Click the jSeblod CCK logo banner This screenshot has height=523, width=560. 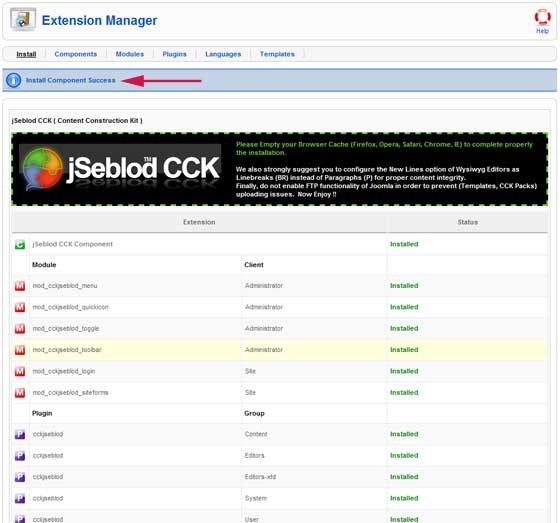(120, 168)
